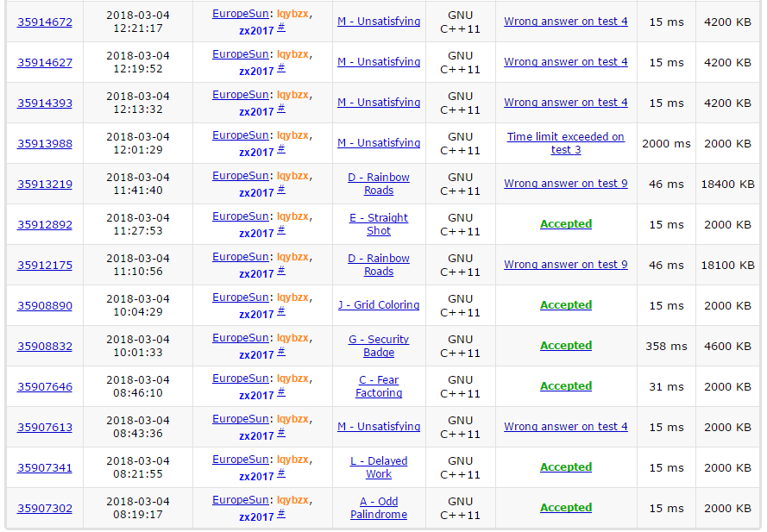
Task: Click the # icon in submission 35913219 row
Action: (281, 191)
